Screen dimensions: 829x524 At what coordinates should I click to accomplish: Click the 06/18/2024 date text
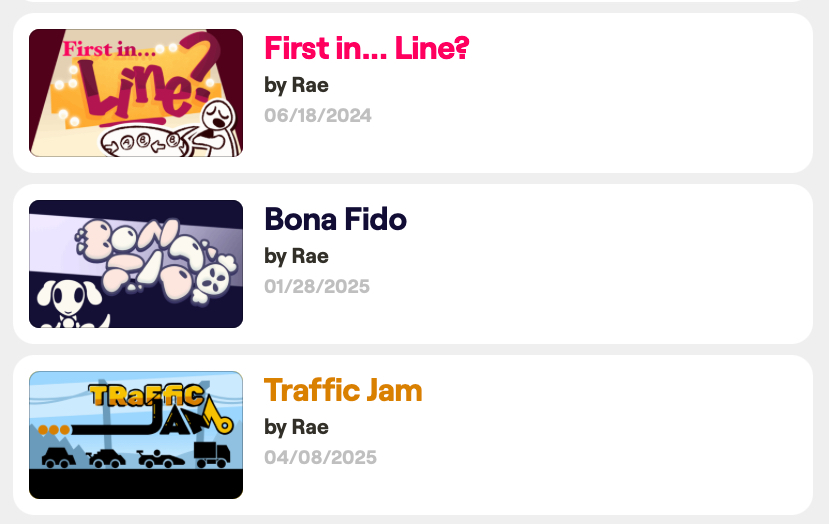point(318,116)
